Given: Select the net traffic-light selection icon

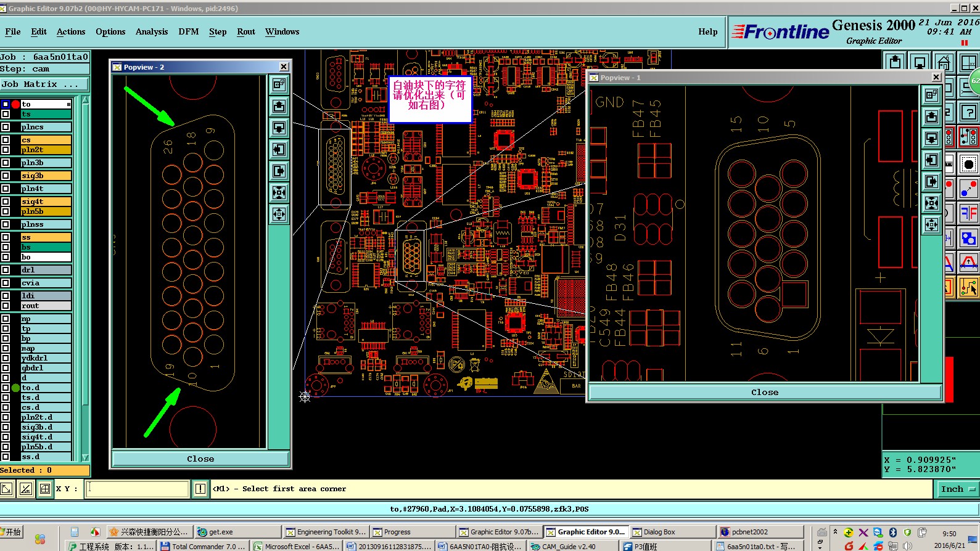Looking at the screenshot, I should pyautogui.click(x=969, y=137).
